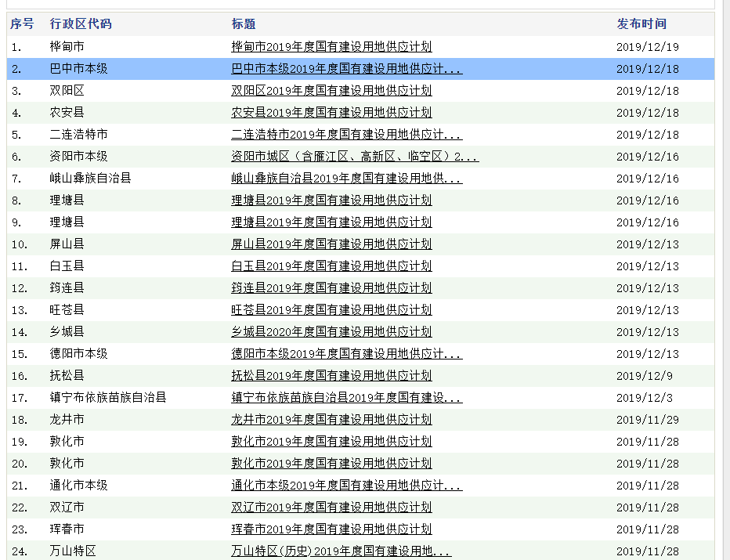Open 敦化市 plan link in row 20
The image size is (730, 560).
point(331,463)
